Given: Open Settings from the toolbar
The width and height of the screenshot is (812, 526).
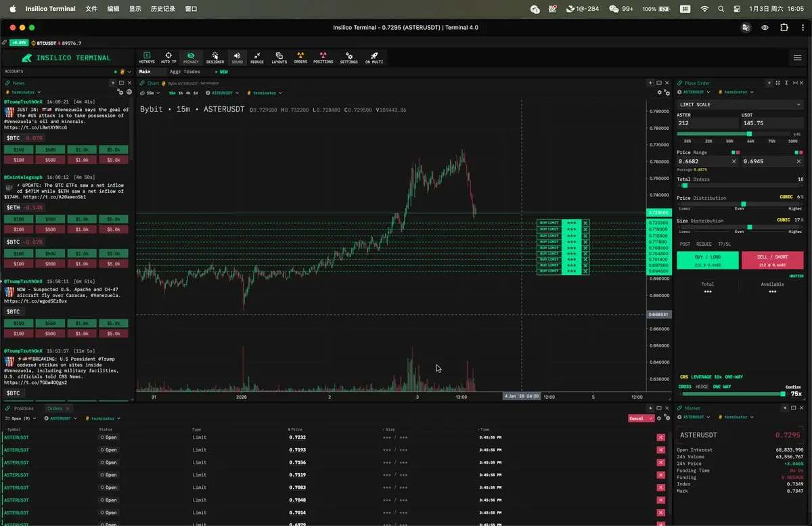Looking at the screenshot, I should pos(348,58).
